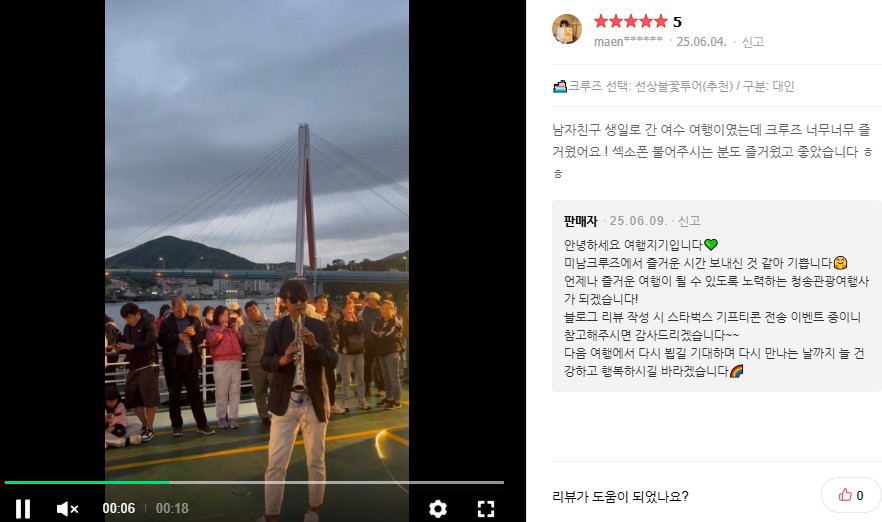Unmute the video sound

coord(68,509)
